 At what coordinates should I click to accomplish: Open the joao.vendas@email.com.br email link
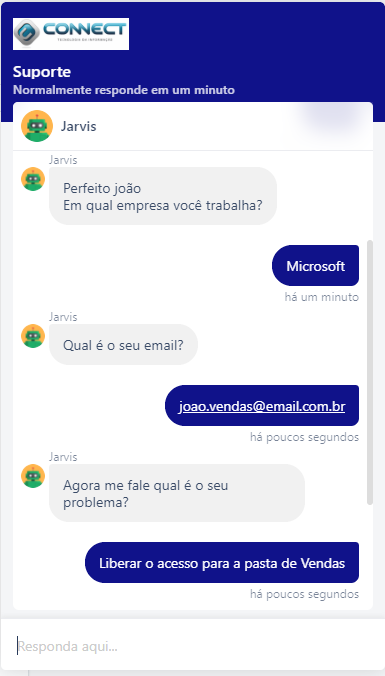point(262,407)
